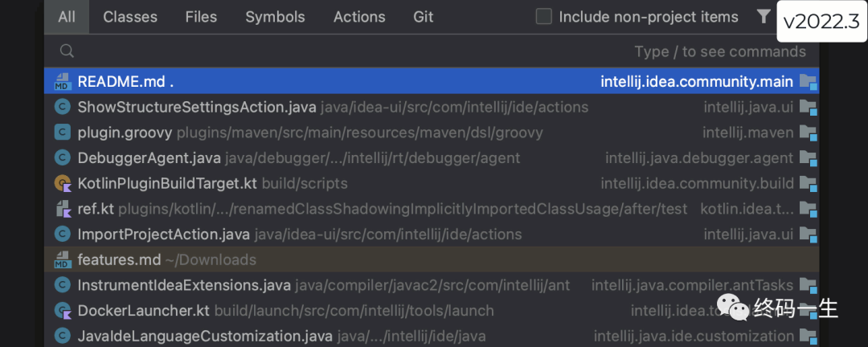Enable Include non-project items checkbox
The image size is (868, 347).
point(544,17)
